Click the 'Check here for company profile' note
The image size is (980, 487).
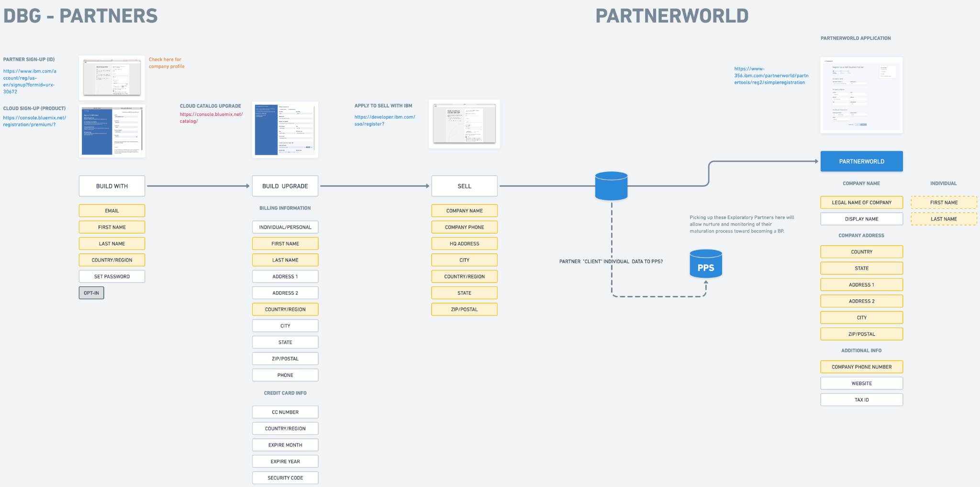point(167,63)
